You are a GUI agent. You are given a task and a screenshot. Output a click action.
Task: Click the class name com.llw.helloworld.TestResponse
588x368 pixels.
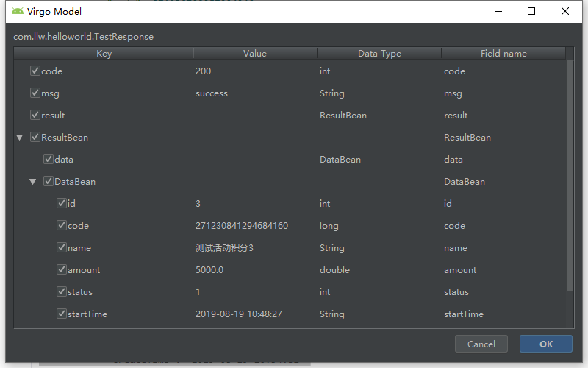[x=83, y=37]
